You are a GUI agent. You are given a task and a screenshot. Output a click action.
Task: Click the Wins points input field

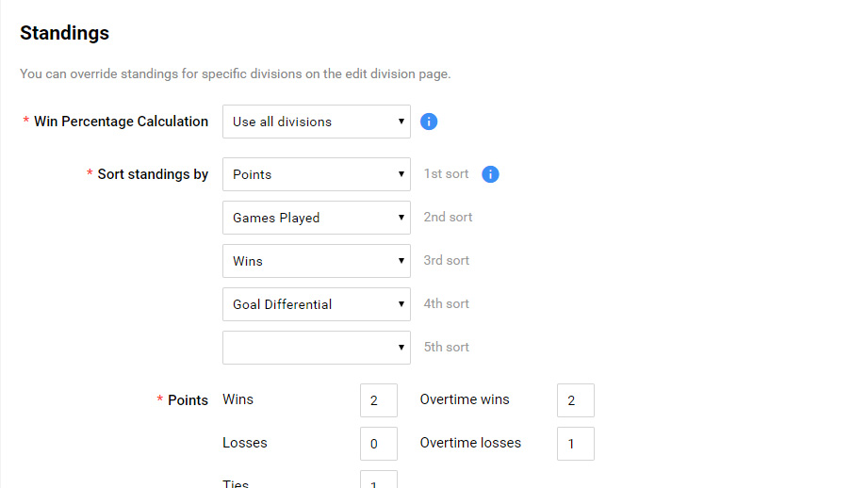(x=379, y=400)
